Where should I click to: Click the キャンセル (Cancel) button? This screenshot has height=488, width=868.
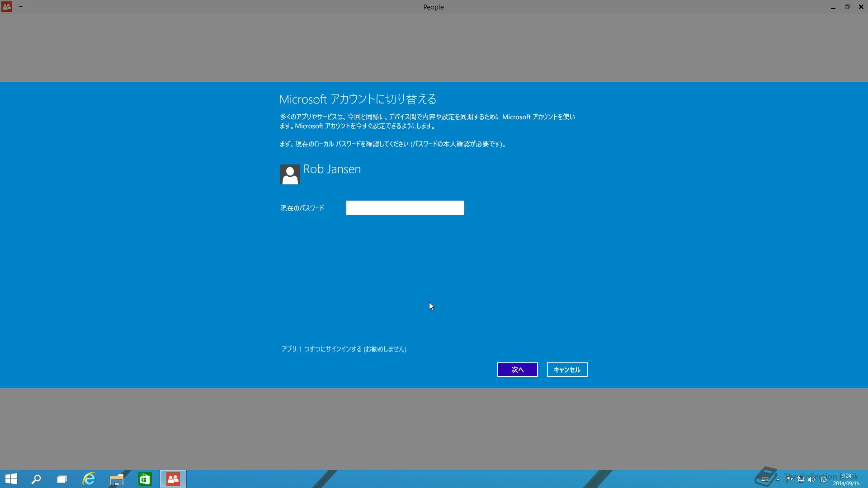pos(567,370)
